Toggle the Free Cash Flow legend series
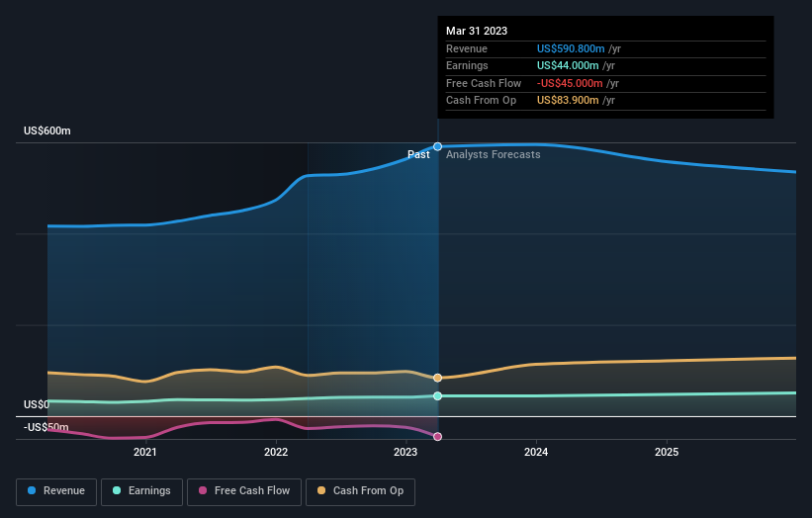The width and height of the screenshot is (812, 518). point(244,491)
